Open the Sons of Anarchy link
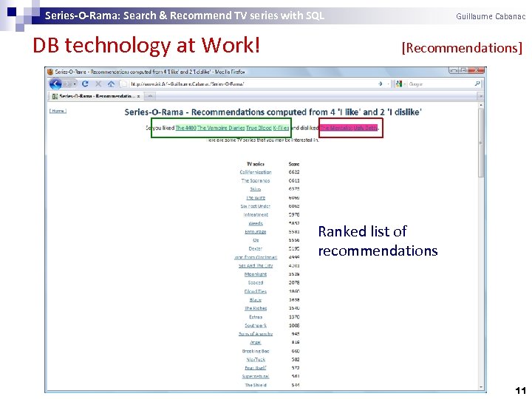Image resolution: width=532 pixels, height=399 pixels. point(256,334)
